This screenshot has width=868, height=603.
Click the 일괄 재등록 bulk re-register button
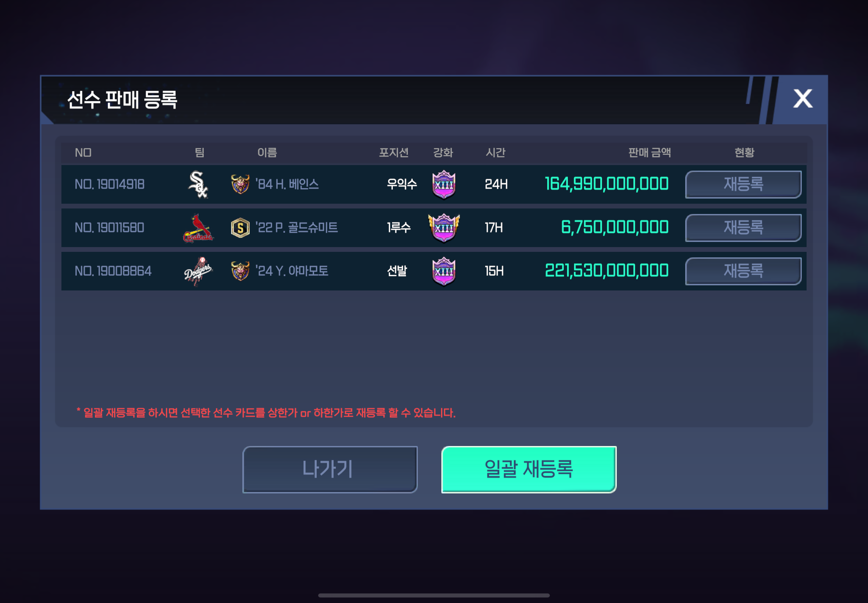(x=529, y=469)
